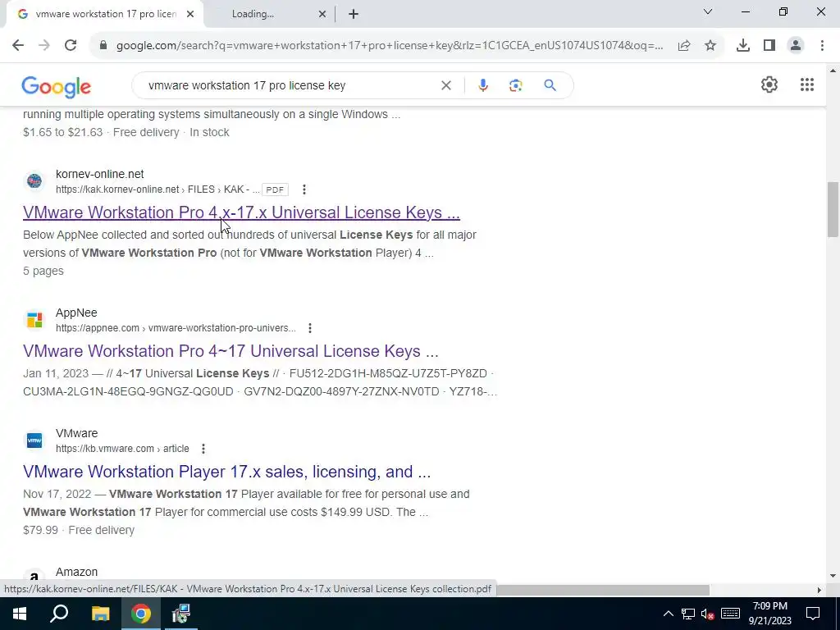Image resolution: width=840 pixels, height=630 pixels.
Task: Click the padlock site info icon
Action: click(x=103, y=46)
